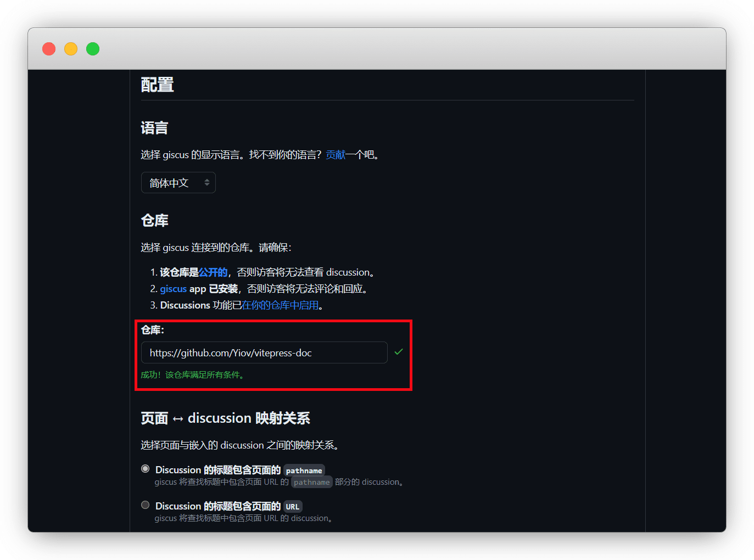Viewport: 754px width, 560px height.
Task: Click the 仓库 section heading
Action: pos(154,221)
